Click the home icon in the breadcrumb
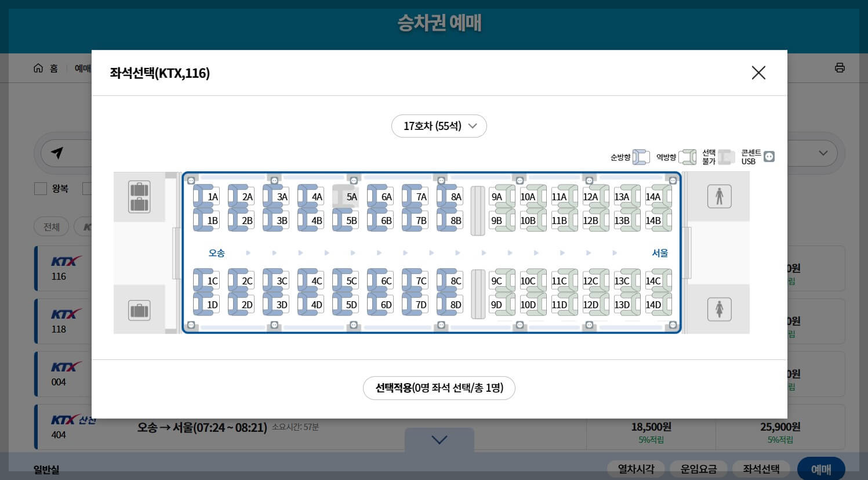Viewport: 868px width, 480px height. [x=37, y=67]
